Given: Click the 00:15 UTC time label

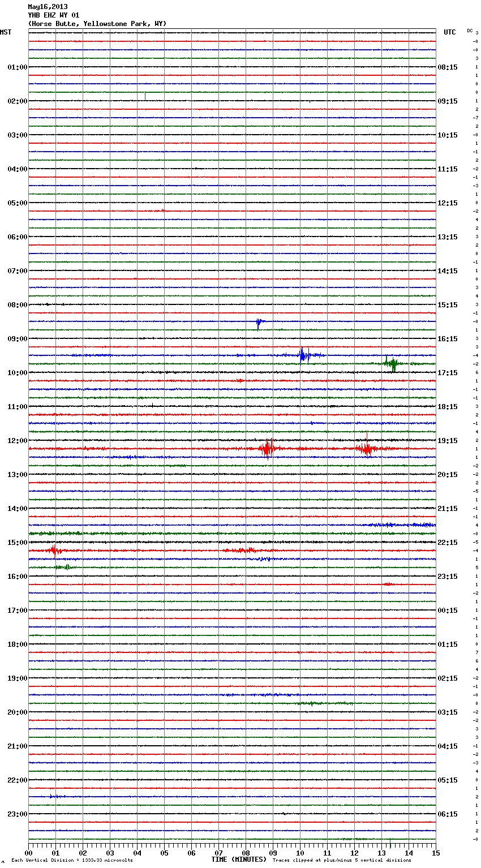Looking at the screenshot, I should point(448,611).
